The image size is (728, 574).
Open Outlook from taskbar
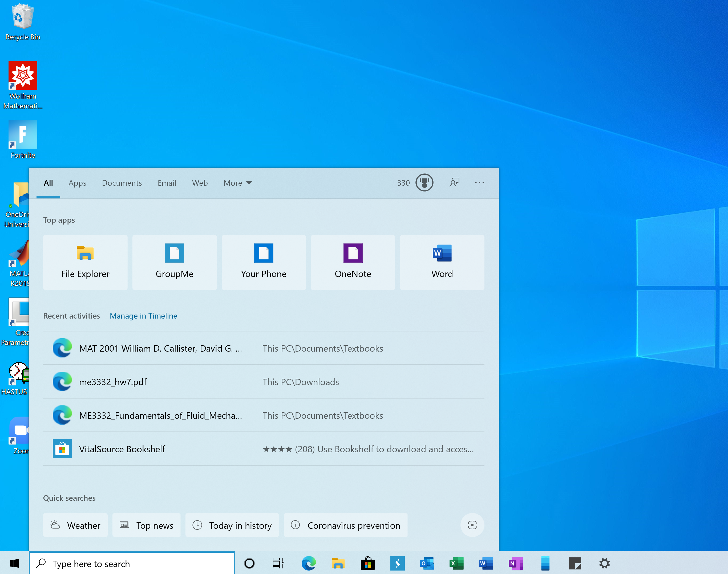[x=427, y=563]
